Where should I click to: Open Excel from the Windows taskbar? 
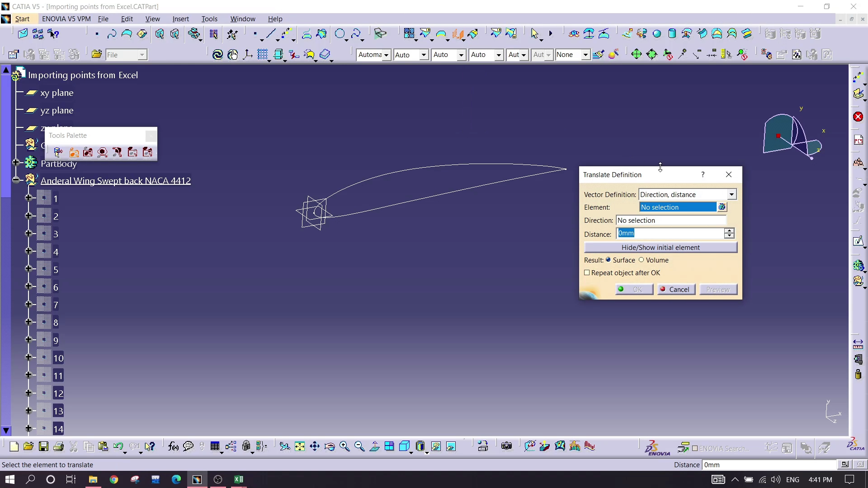pos(239,479)
